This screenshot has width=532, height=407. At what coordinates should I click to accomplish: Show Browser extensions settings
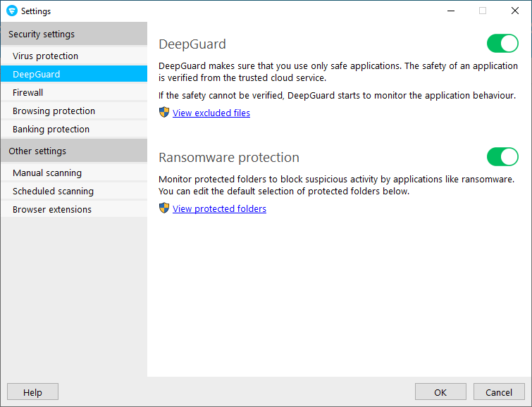[x=52, y=209]
